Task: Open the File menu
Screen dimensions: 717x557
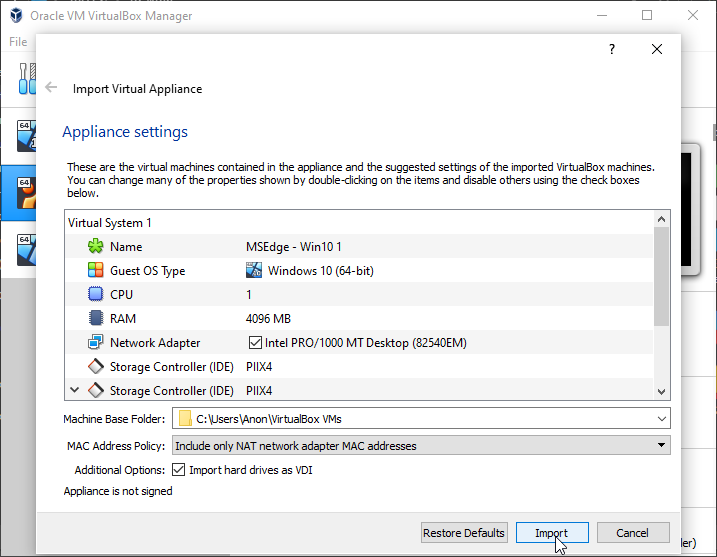Action: 18,42
